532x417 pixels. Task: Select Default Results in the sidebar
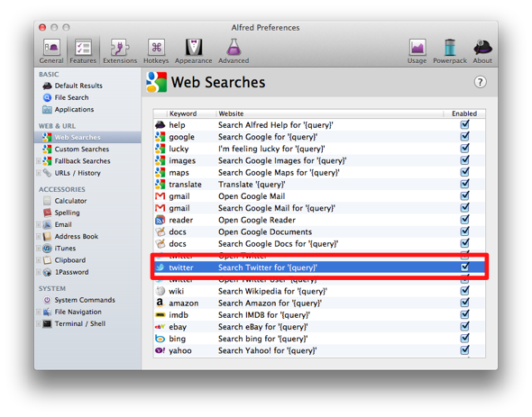[x=78, y=86]
